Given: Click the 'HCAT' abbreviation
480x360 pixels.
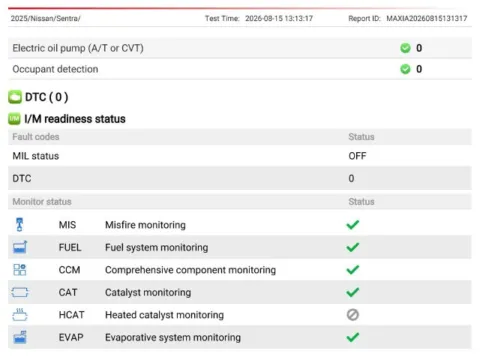Looking at the screenshot, I should pos(71,315).
